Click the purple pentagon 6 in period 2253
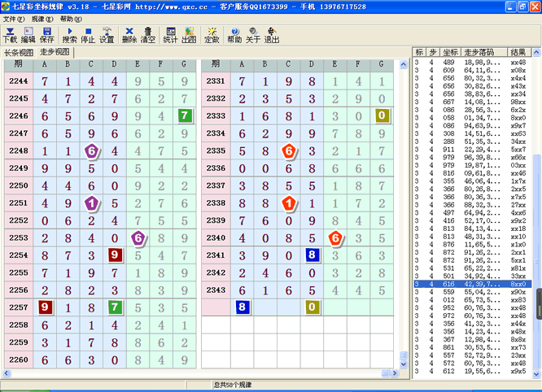This screenshot has height=392, width=542. (138, 238)
